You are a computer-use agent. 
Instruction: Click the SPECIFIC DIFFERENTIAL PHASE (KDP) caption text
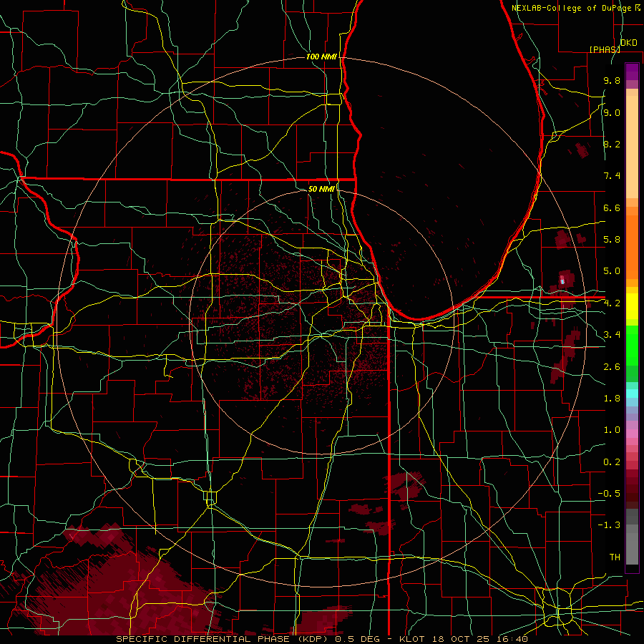(223, 639)
